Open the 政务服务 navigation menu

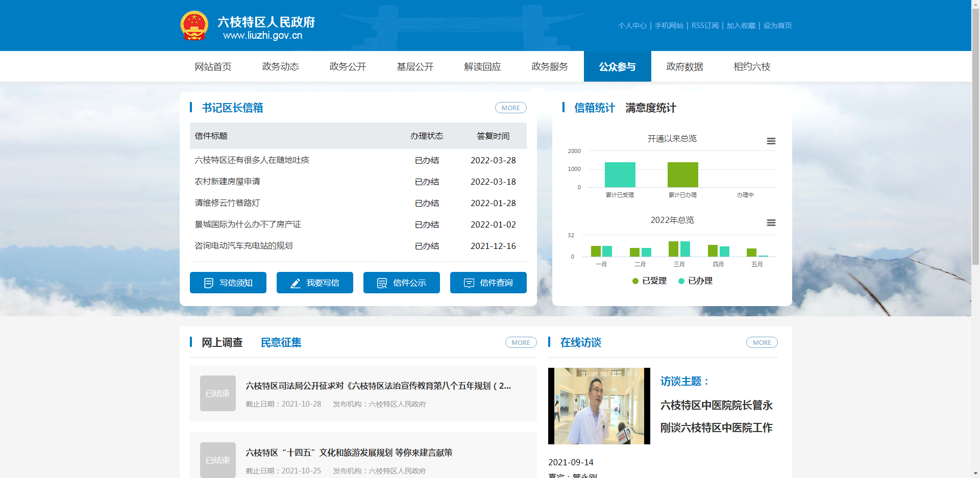[x=550, y=67]
